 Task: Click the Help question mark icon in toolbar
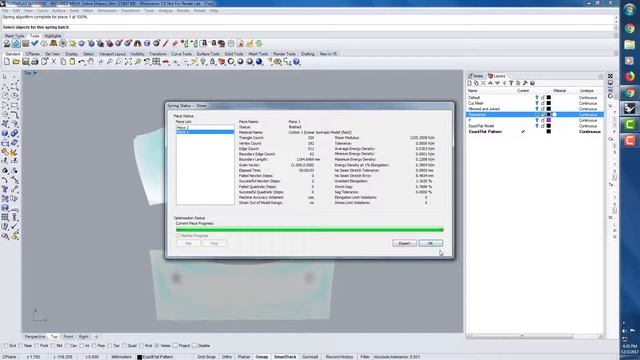point(296,62)
